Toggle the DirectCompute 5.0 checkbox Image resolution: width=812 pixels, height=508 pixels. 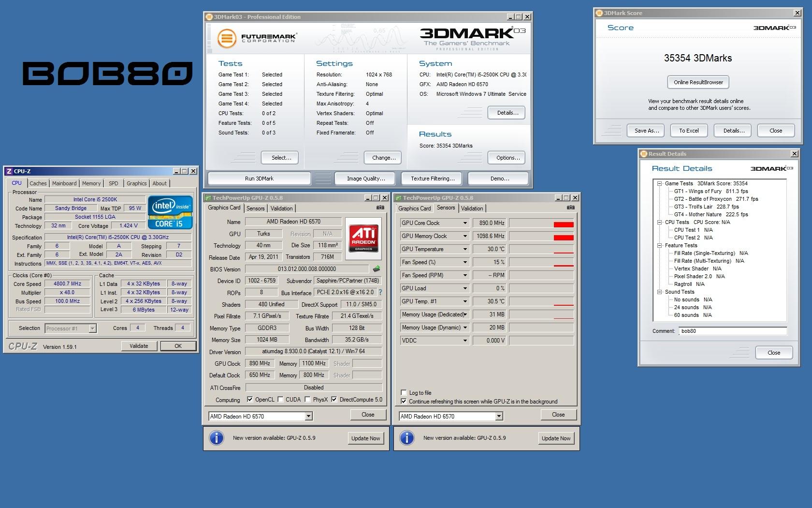click(x=334, y=400)
